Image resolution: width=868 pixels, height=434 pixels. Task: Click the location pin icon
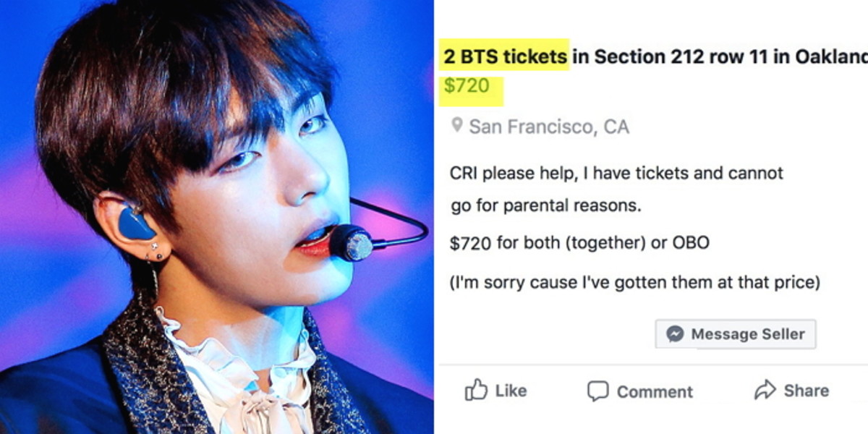[x=456, y=126]
